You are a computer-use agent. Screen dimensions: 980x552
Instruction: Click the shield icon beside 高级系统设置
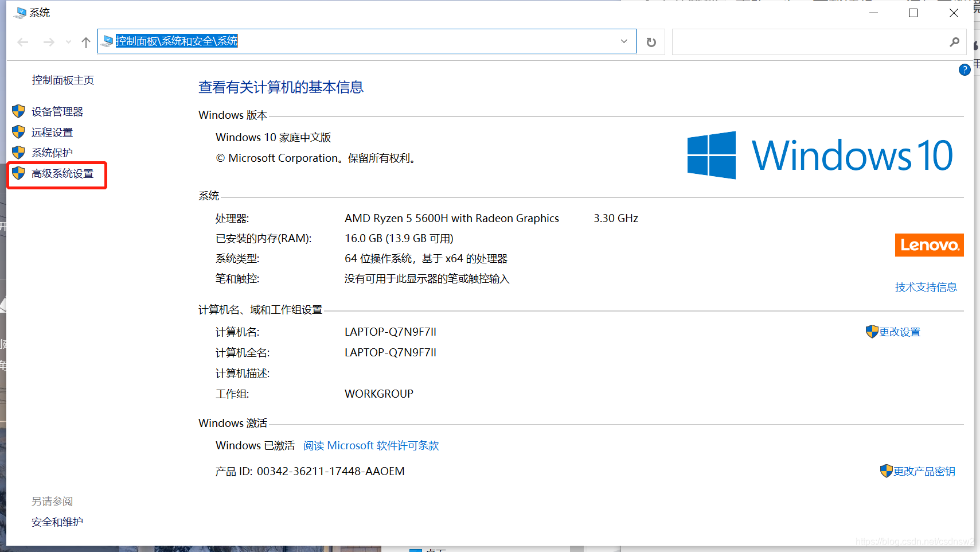coord(18,173)
